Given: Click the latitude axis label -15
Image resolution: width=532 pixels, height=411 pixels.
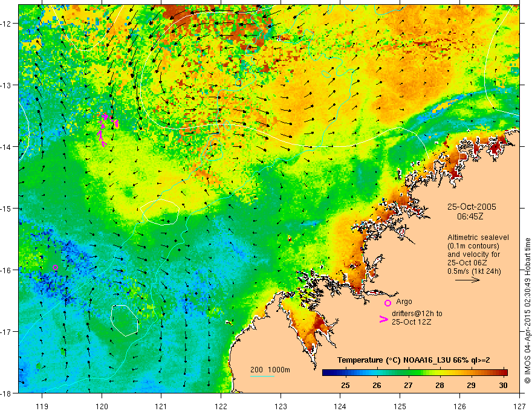Looking at the screenshot, I should [x=6, y=208].
